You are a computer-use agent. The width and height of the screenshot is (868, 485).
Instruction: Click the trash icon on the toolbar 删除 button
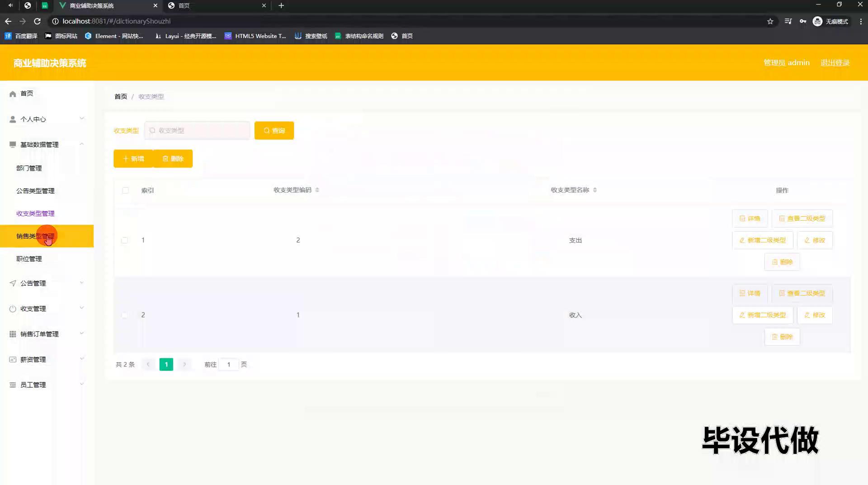[x=165, y=159]
